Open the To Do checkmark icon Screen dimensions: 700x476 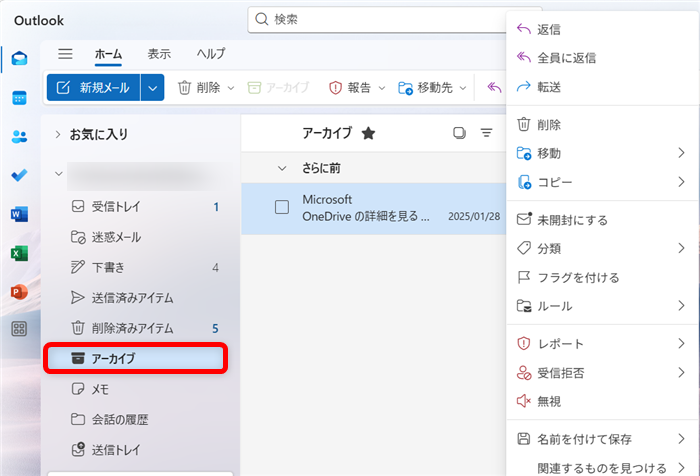19,175
